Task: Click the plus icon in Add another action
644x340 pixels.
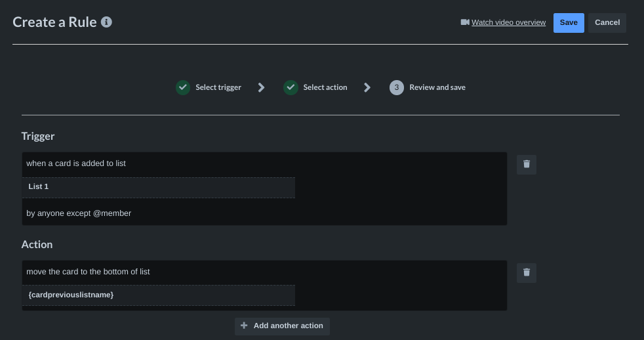Action: click(244, 325)
